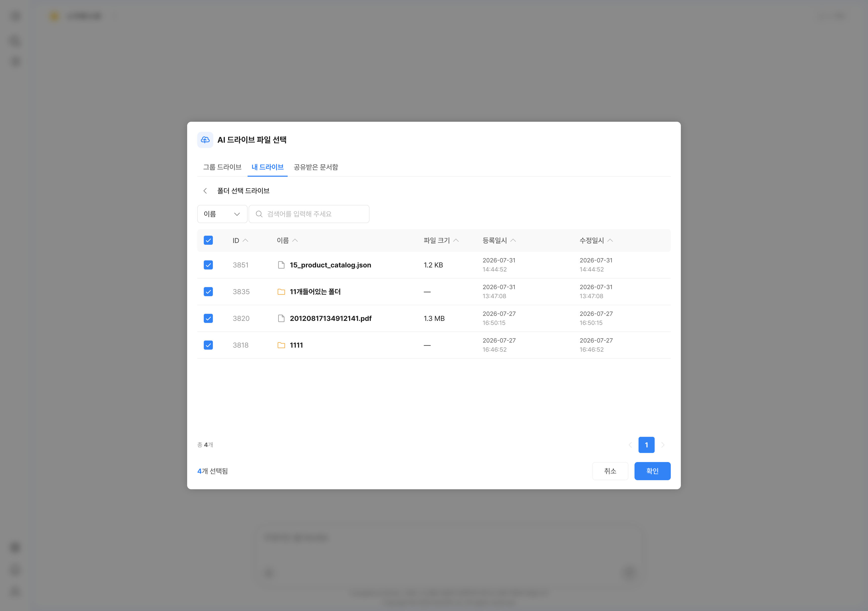Toggle the select-all checkbox in table header
This screenshot has height=611, width=868.
click(x=208, y=240)
